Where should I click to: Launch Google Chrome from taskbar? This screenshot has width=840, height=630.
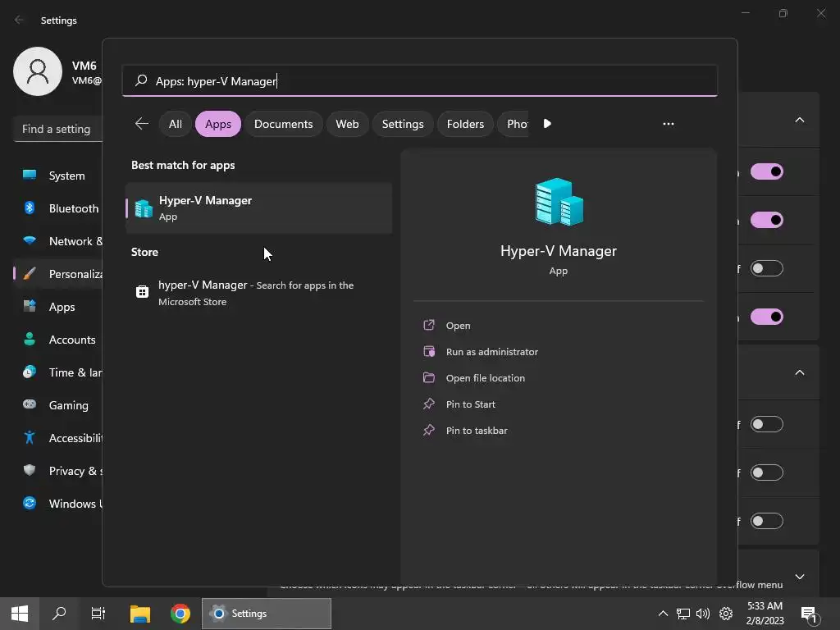coord(180,614)
